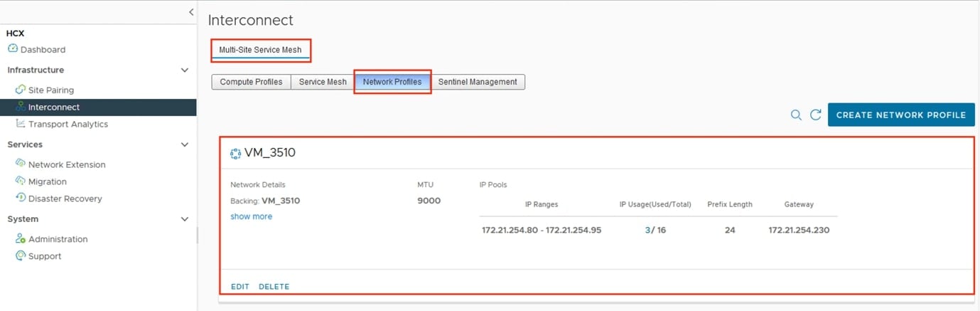The height and width of the screenshot is (311, 980).
Task: Click the Create Network Profile button
Action: pos(900,115)
